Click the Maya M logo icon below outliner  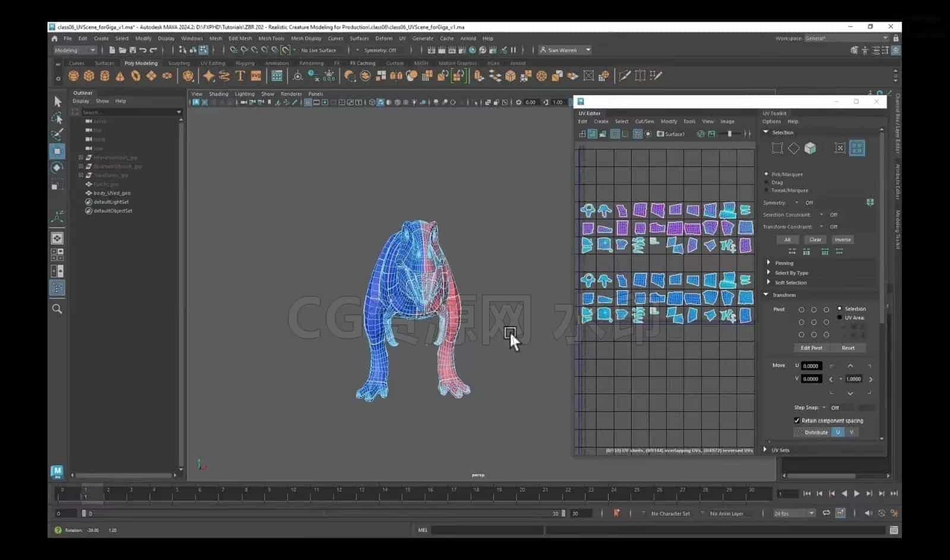coord(57,472)
